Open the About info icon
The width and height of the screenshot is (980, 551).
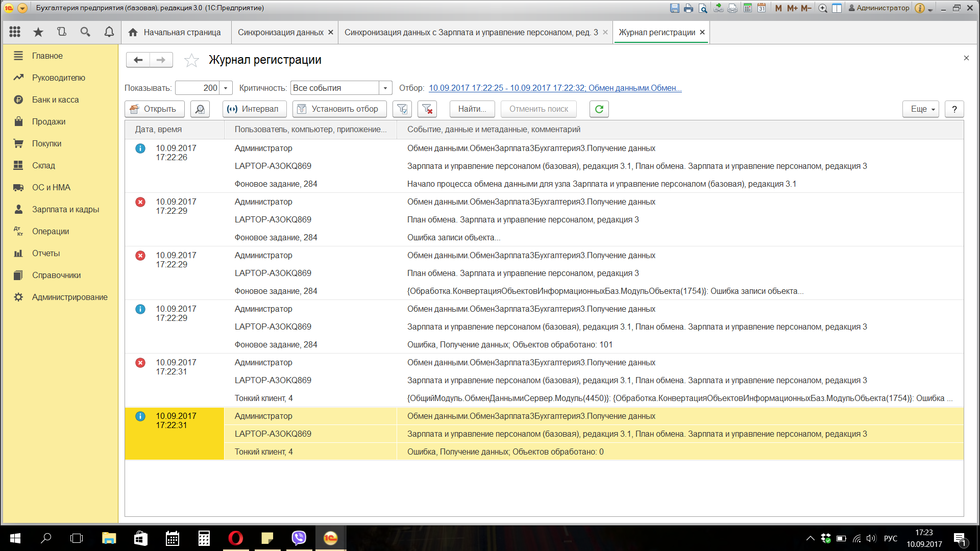[x=920, y=8]
